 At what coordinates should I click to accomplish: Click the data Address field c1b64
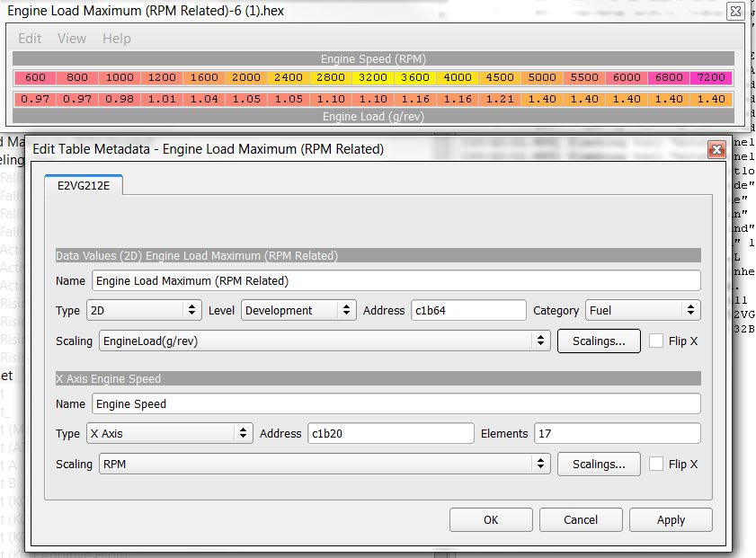click(468, 310)
